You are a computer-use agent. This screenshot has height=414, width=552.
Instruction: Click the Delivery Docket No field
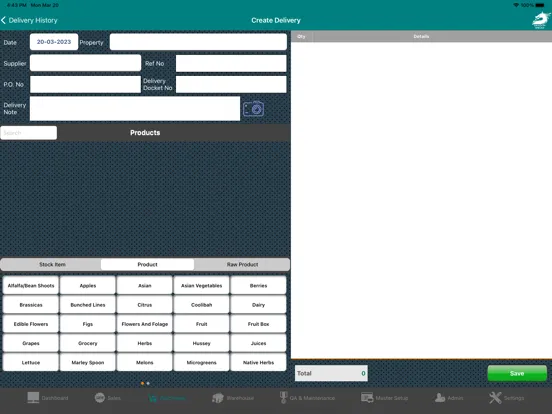[x=231, y=84]
